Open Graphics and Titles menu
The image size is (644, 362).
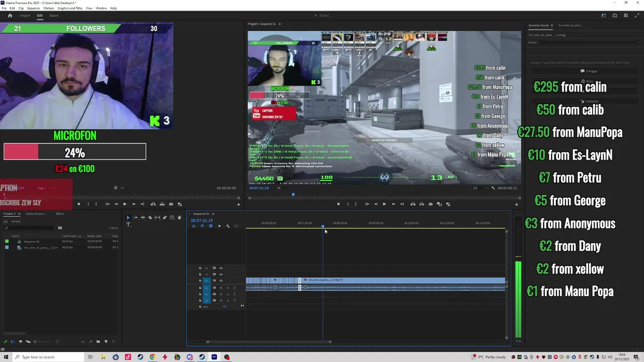(70, 9)
